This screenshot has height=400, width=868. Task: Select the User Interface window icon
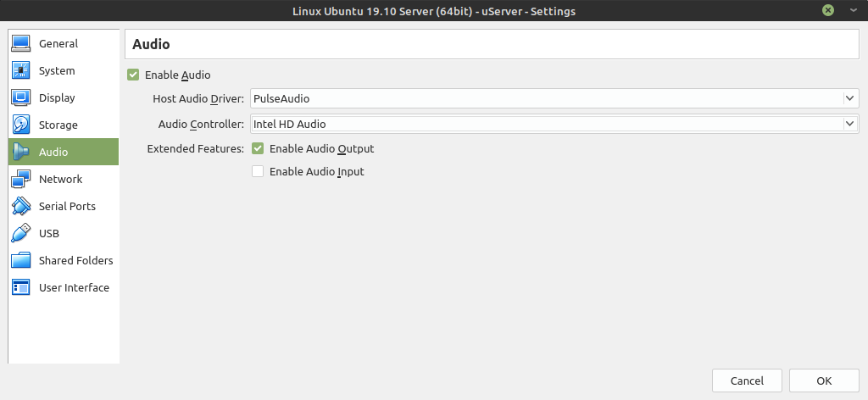[21, 287]
